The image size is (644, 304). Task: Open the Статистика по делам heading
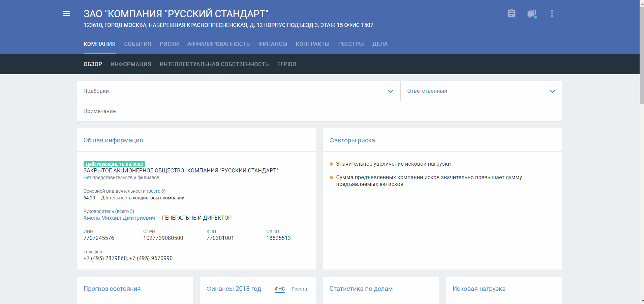point(361,289)
